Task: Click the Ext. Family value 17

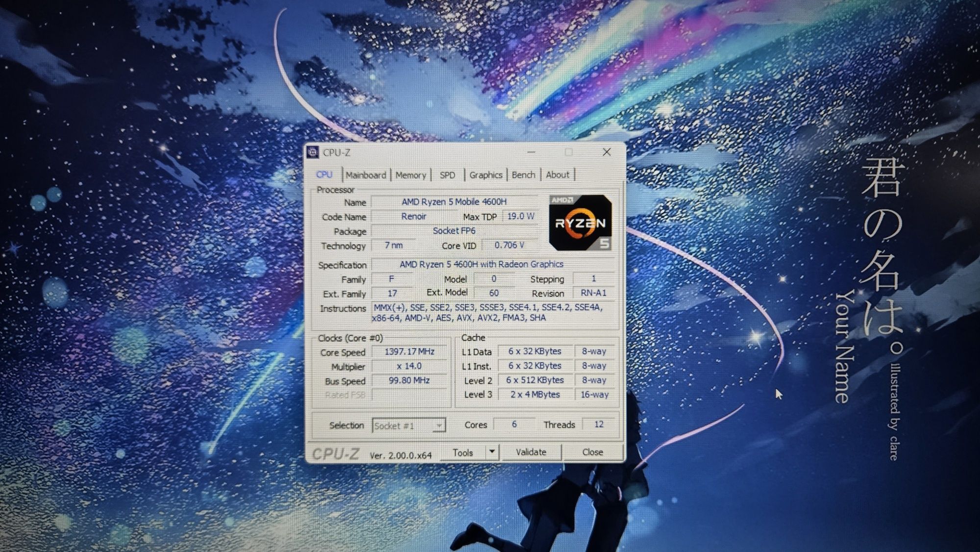Action: (x=392, y=293)
